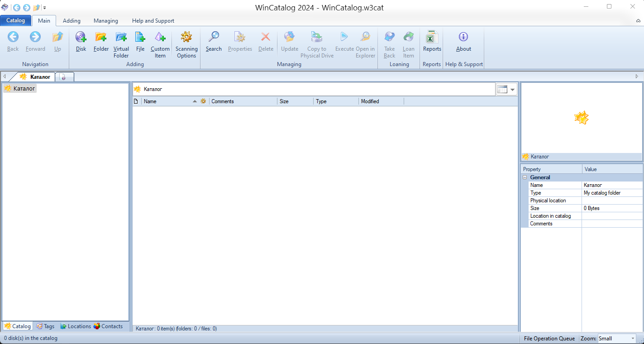The width and height of the screenshot is (644, 344).
Task: Open the Catalog application menu
Action: (x=15, y=20)
